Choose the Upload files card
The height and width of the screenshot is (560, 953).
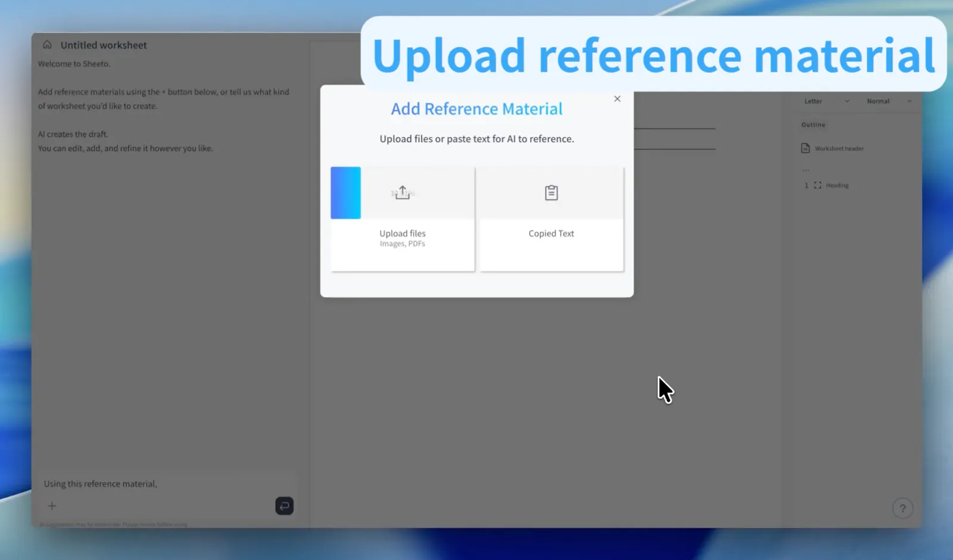[x=403, y=219]
